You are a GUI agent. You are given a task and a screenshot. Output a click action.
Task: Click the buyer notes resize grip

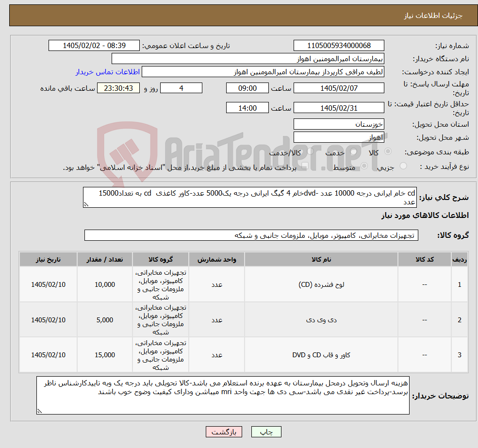tap(39, 412)
